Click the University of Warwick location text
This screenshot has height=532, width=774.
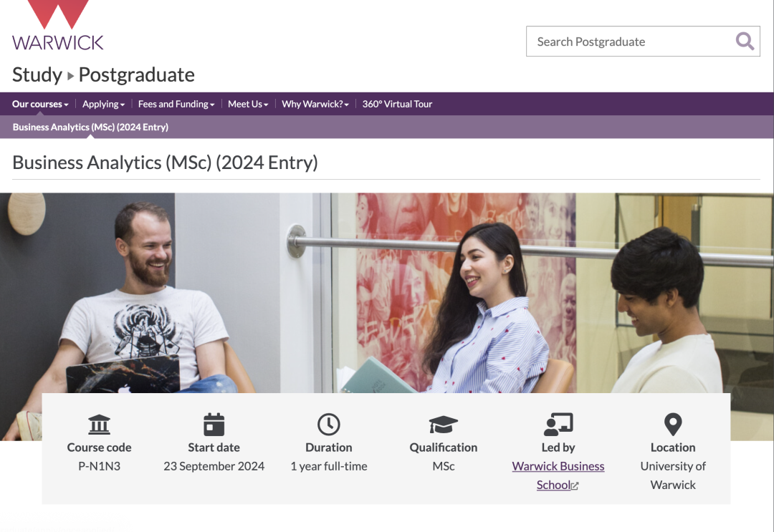(673, 475)
